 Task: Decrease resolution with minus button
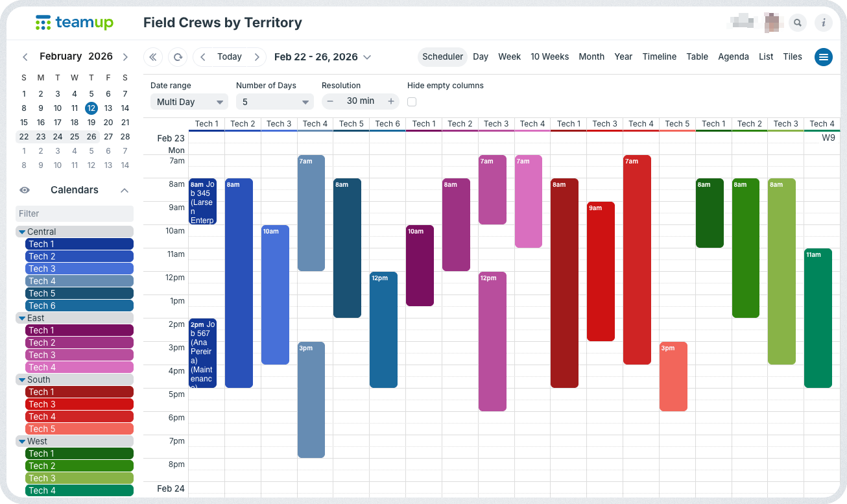[x=330, y=101]
